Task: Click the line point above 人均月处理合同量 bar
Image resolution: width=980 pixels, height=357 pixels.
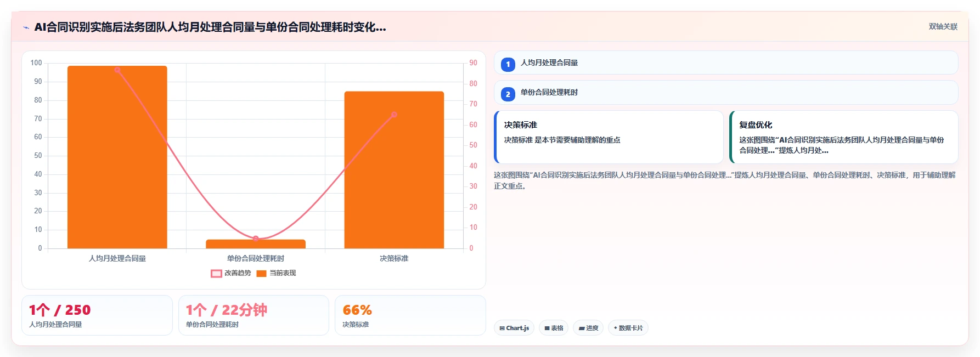Action: coord(117,70)
